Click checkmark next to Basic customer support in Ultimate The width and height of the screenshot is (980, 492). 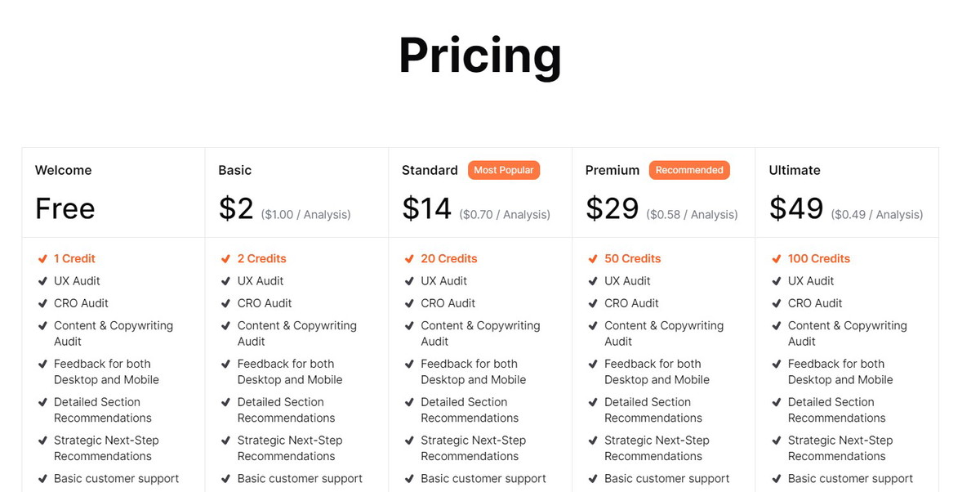point(777,479)
